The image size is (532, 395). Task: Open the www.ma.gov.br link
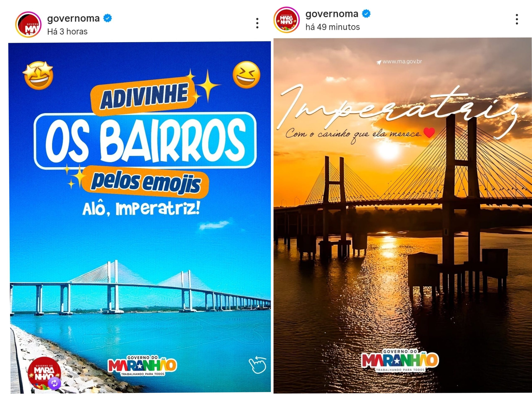pyautogui.click(x=402, y=62)
